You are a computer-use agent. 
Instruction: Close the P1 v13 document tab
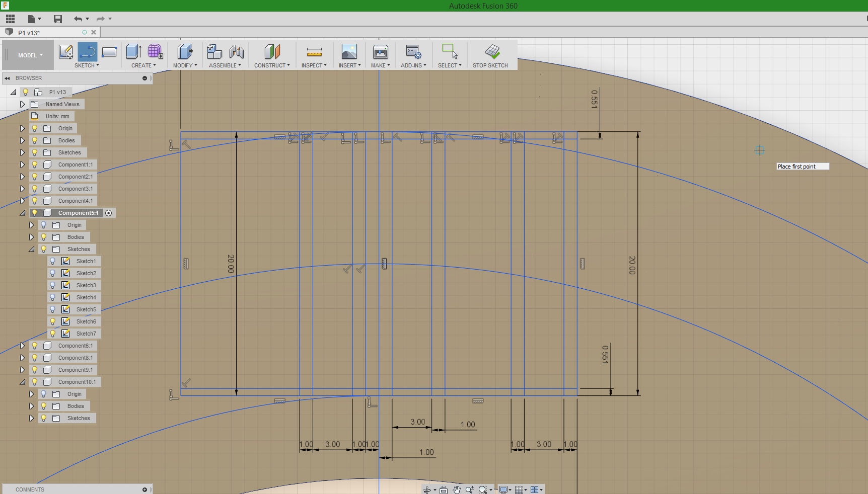click(94, 32)
